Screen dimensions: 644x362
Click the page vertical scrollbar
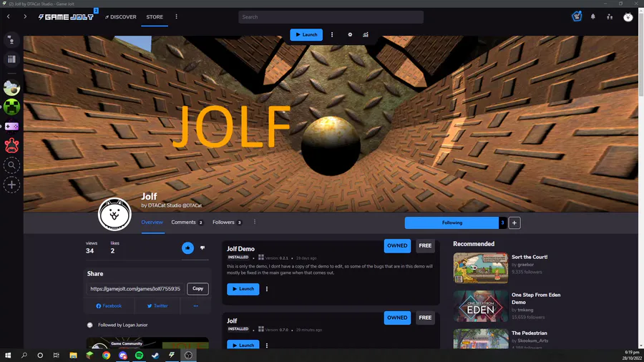point(641,54)
